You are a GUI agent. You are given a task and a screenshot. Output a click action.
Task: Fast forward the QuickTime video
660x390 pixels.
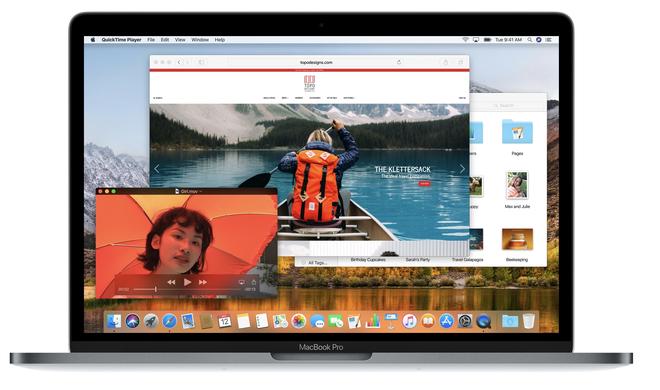[x=203, y=282]
